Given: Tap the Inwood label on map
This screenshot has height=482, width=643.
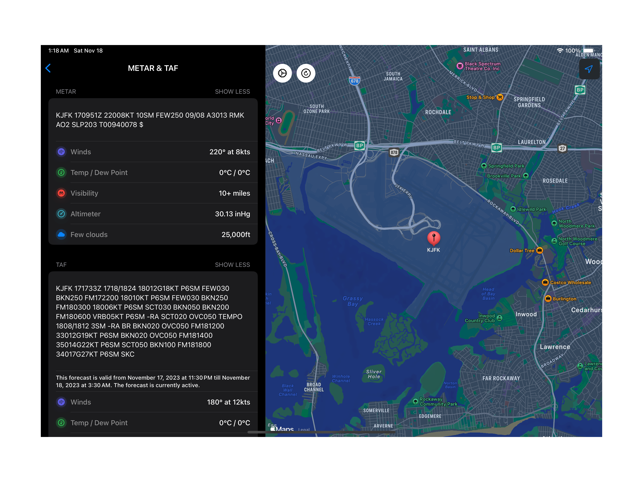Looking at the screenshot, I should tap(526, 314).
